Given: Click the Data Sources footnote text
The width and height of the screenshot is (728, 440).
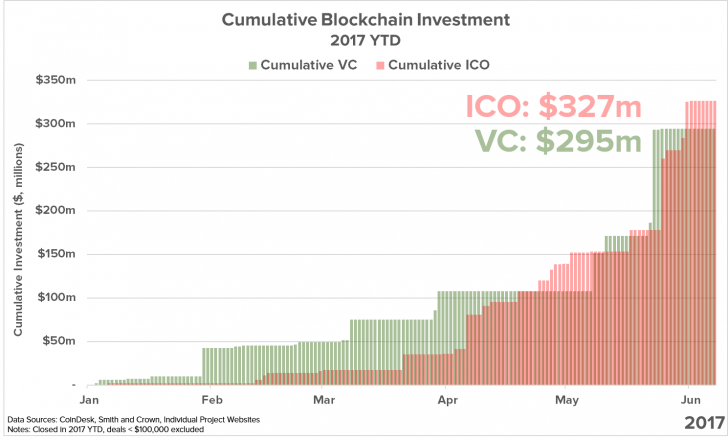Looking at the screenshot, I should click(134, 420).
